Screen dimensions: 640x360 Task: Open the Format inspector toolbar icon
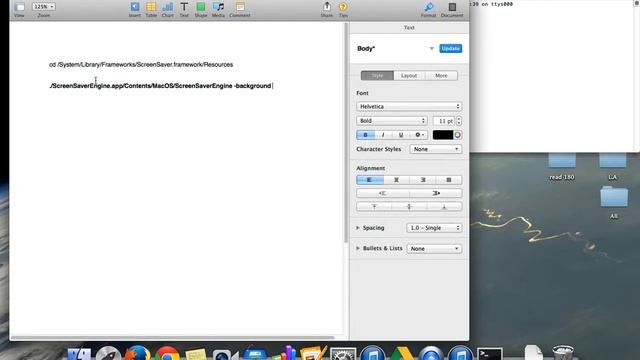coord(428,9)
